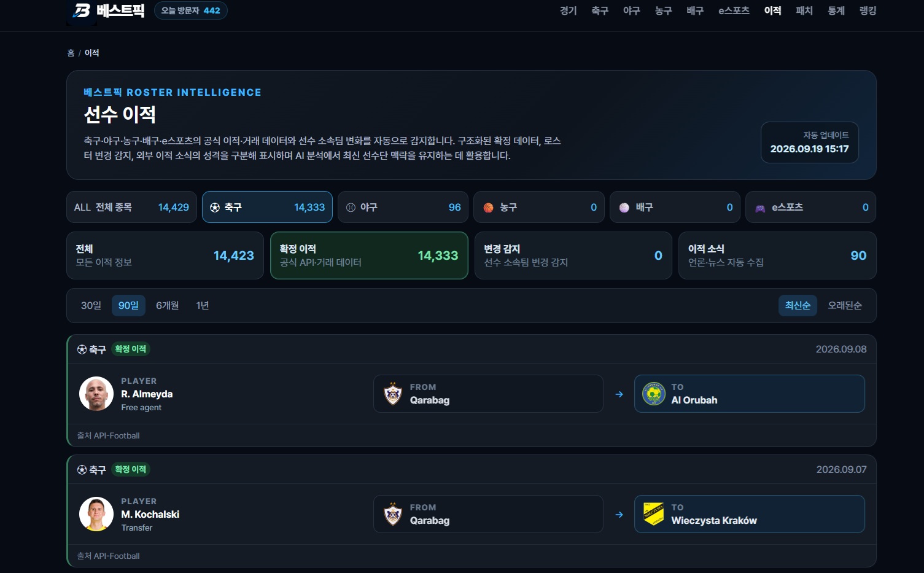Open R. Almeyda's player photo
This screenshot has width=924, height=573.
(96, 394)
